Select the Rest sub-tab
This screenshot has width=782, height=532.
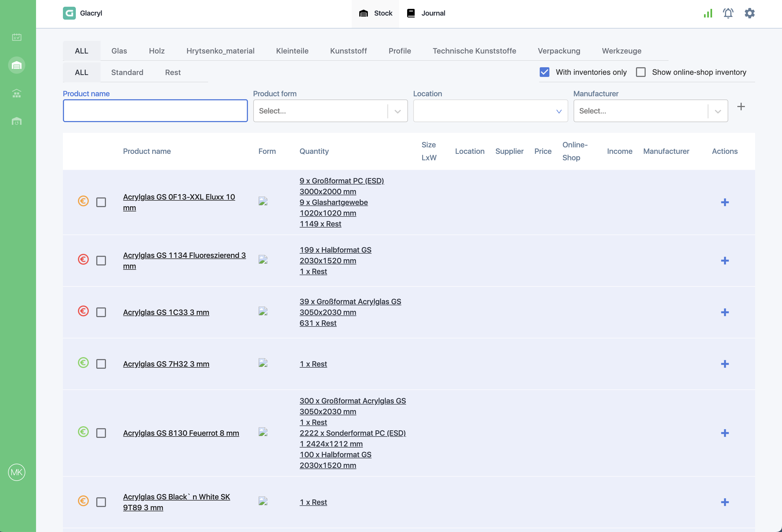(x=173, y=72)
